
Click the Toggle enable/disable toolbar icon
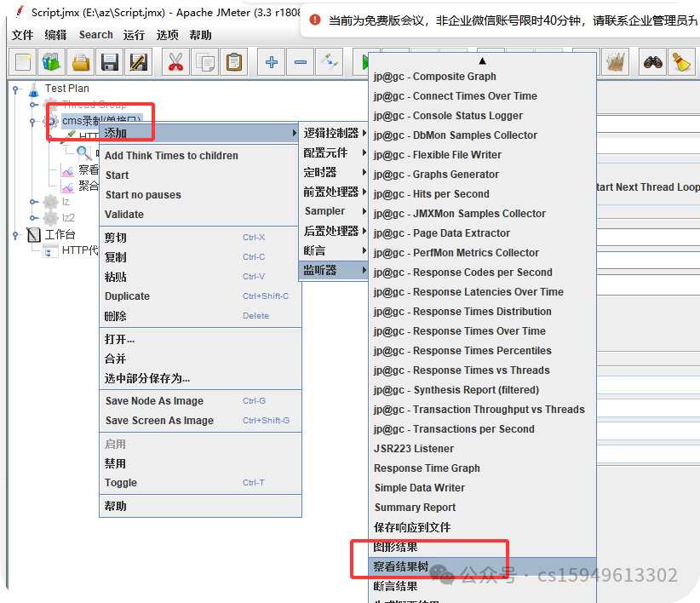(330, 62)
